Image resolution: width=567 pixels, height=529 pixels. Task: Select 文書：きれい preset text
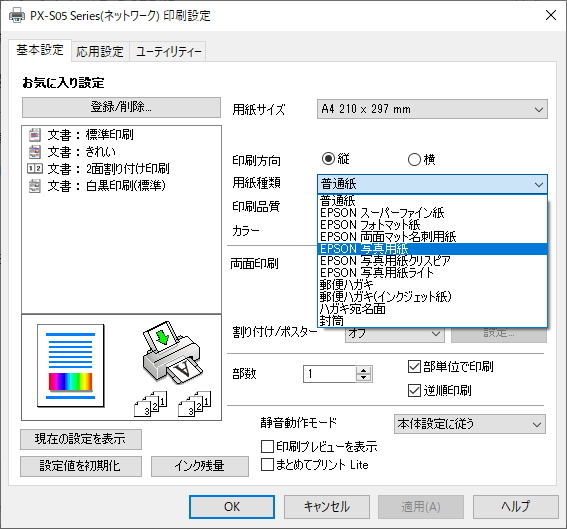coord(81,152)
